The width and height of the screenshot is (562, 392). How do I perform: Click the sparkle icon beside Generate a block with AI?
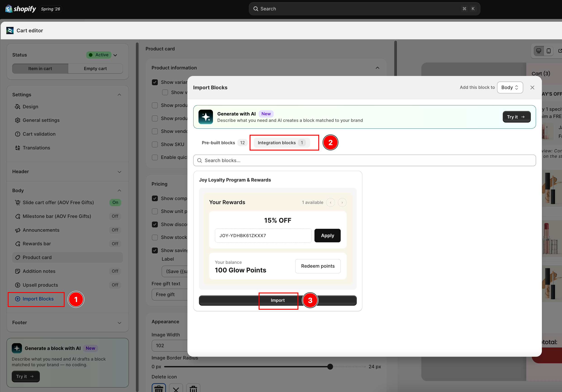17,348
